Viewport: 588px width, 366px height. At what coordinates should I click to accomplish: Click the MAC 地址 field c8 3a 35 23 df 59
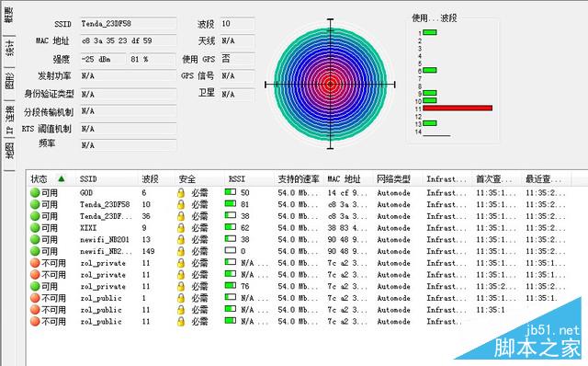[129, 40]
